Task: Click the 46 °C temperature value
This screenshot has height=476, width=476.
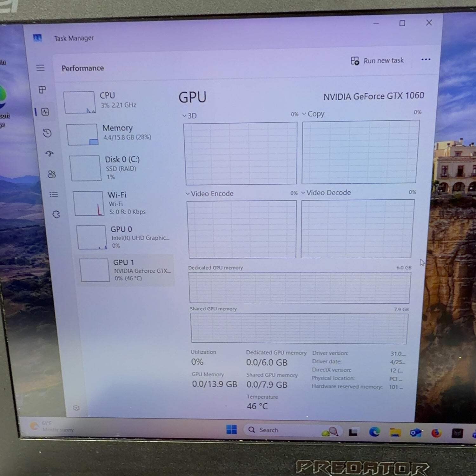Action: pyautogui.click(x=257, y=406)
